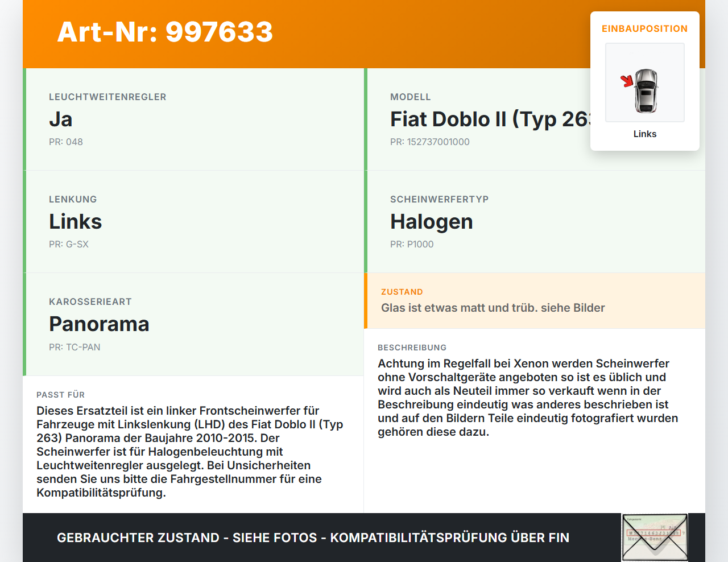Click the Links caption under the car image
Viewport: 728px width, 562px height.
coord(645,134)
